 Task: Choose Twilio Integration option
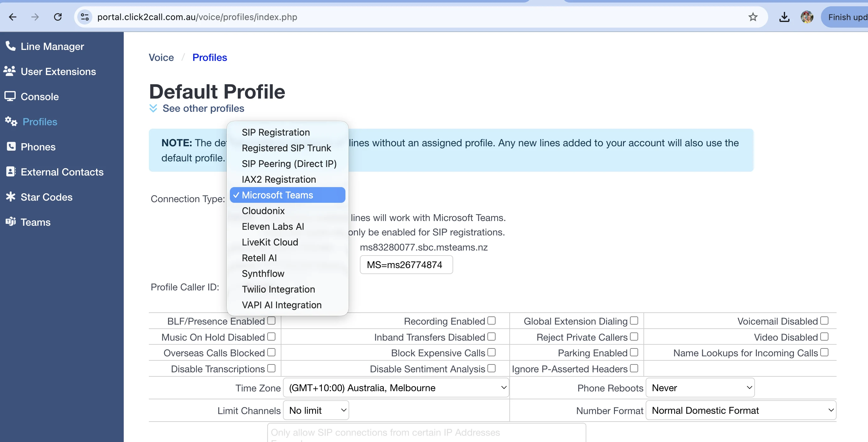coord(287,289)
